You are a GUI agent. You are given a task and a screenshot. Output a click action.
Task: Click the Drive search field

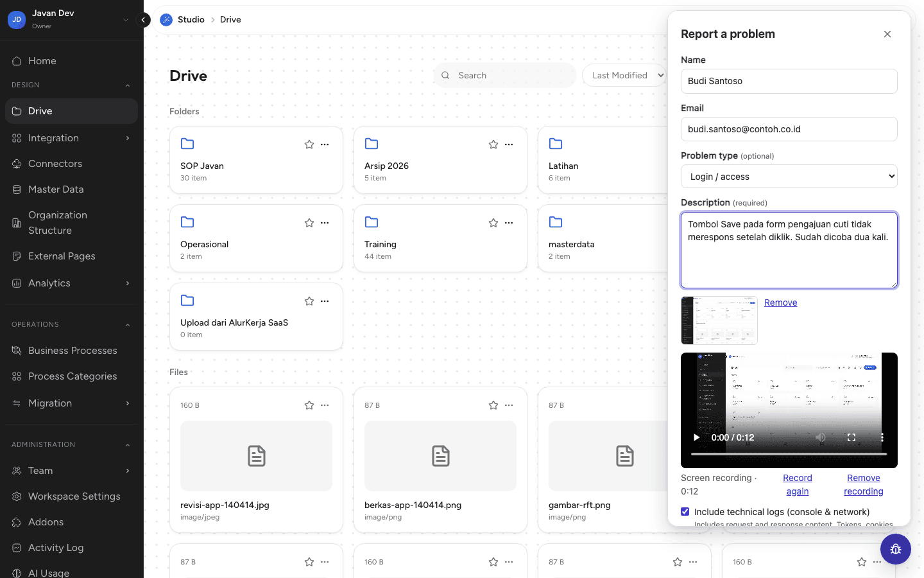click(x=505, y=75)
